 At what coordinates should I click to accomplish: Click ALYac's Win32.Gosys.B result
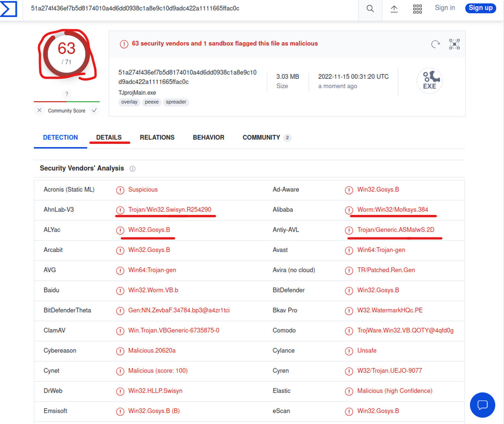coord(149,230)
